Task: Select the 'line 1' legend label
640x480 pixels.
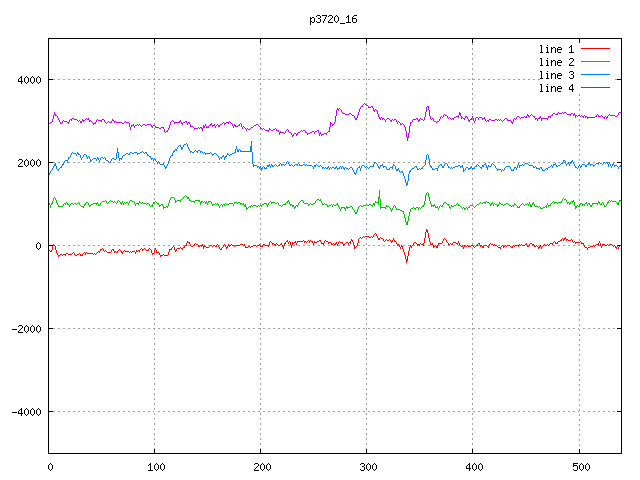Action: (x=558, y=48)
